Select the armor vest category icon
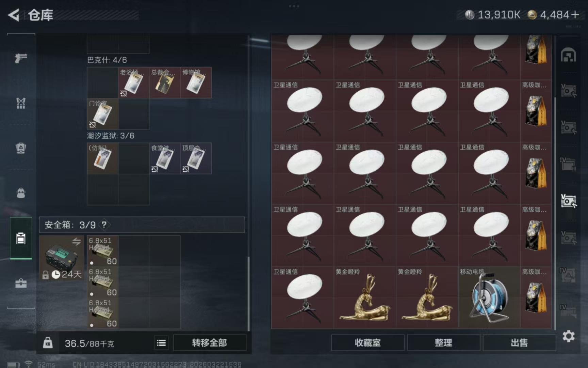The width and height of the screenshot is (588, 368). (x=21, y=103)
